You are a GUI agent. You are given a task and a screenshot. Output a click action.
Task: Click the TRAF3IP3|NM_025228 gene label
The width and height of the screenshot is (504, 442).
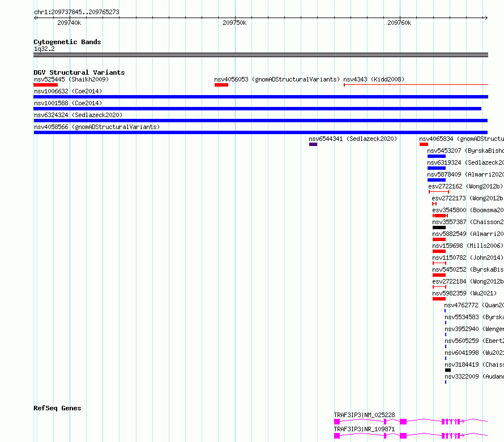pyautogui.click(x=364, y=415)
